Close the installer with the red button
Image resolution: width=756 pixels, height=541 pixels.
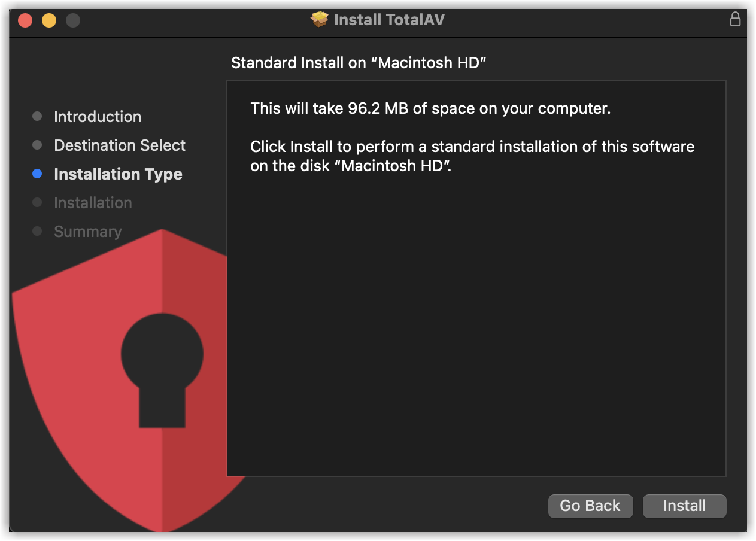click(x=25, y=20)
